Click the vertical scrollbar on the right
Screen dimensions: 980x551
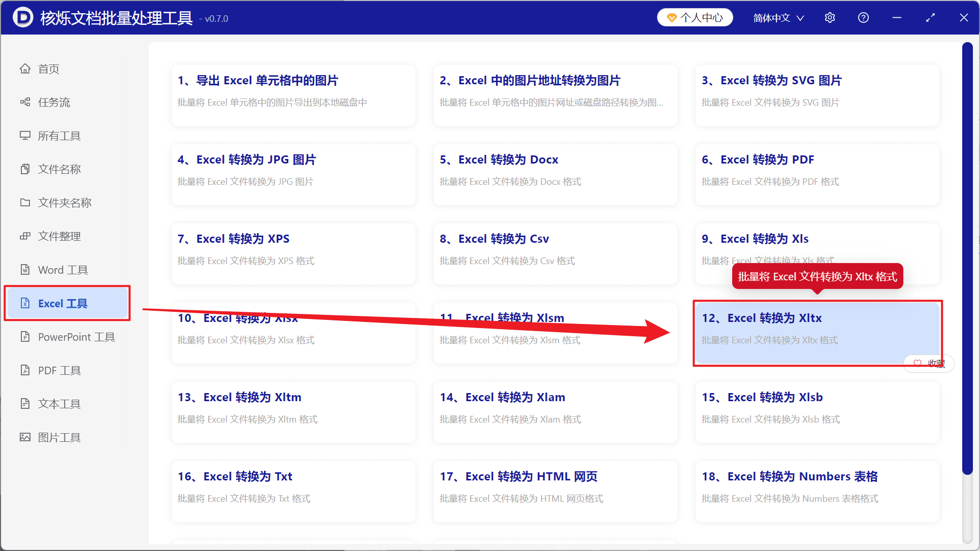pyautogui.click(x=967, y=259)
